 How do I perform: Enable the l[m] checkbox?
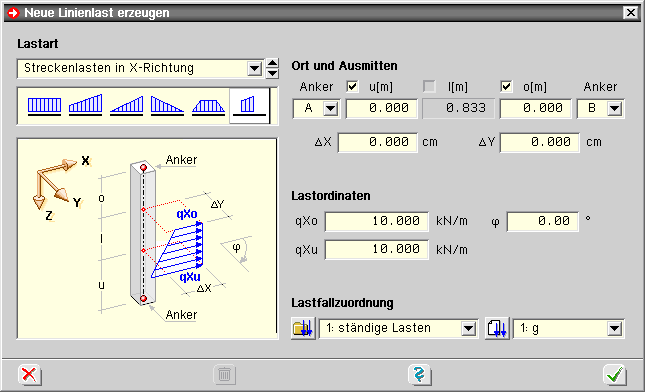(429, 86)
